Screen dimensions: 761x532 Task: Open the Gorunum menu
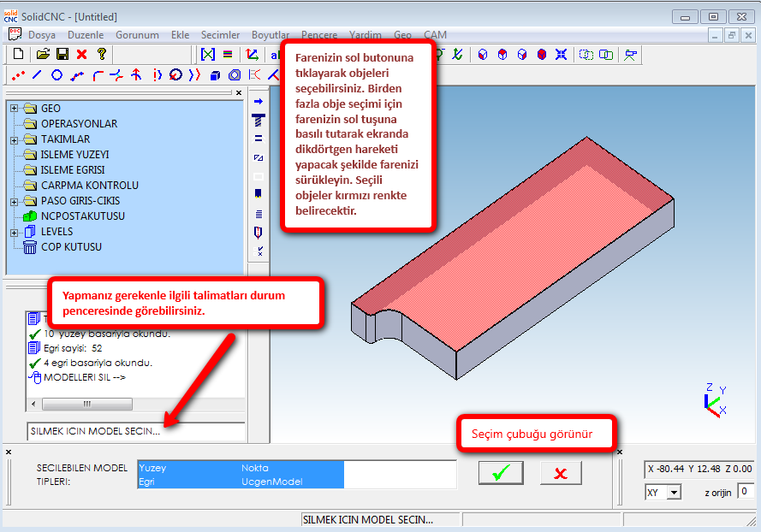137,35
